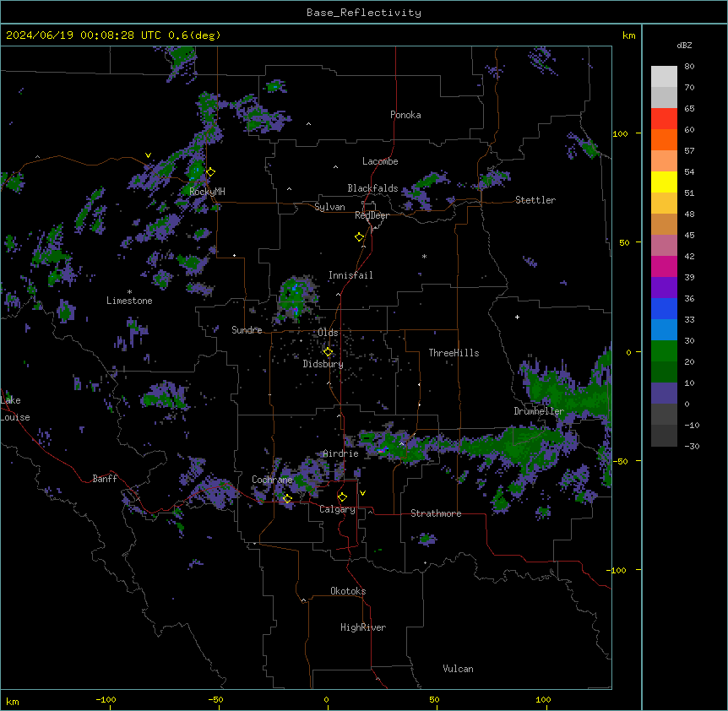728x711 pixels.
Task: Click the Okotoks label
Action: (348, 591)
